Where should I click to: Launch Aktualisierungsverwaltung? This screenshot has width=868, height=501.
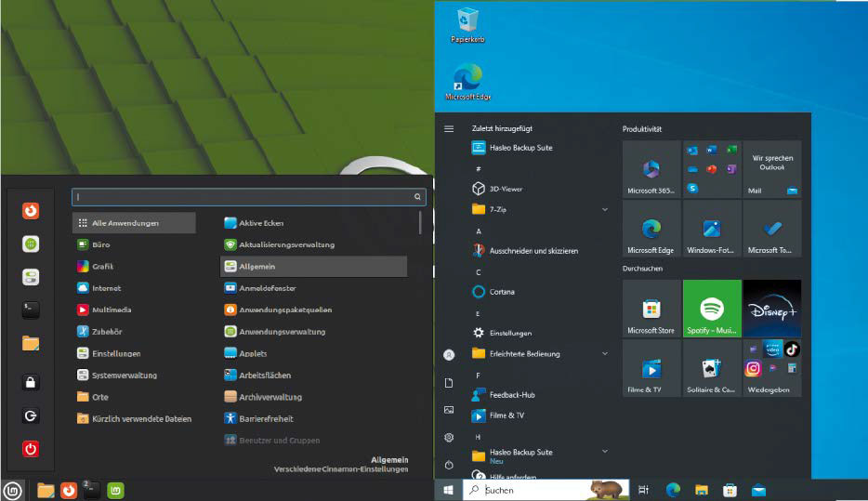313,244
